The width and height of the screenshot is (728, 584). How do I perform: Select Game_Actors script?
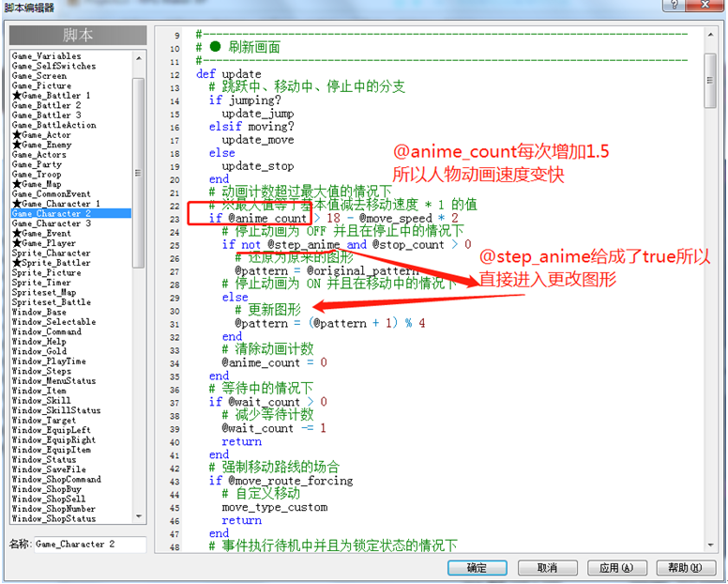pyautogui.click(x=39, y=154)
